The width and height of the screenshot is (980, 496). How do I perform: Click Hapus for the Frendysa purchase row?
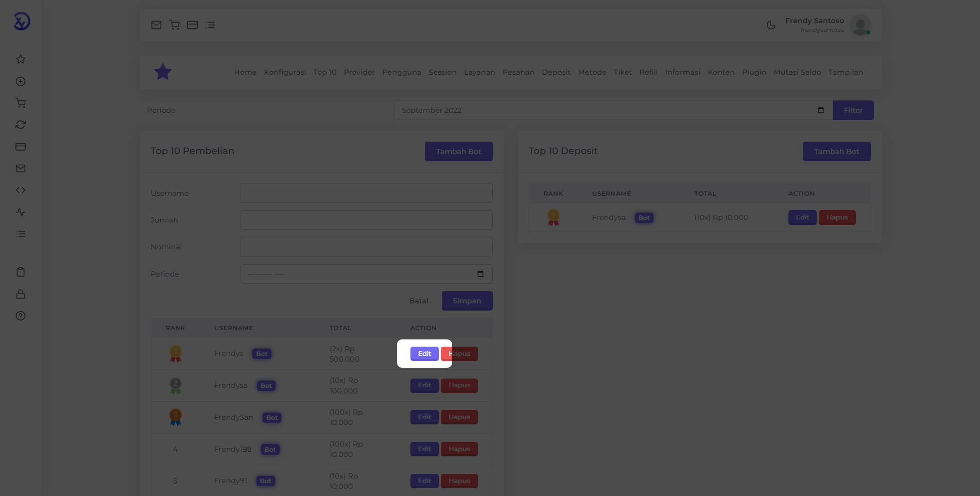[x=459, y=385]
